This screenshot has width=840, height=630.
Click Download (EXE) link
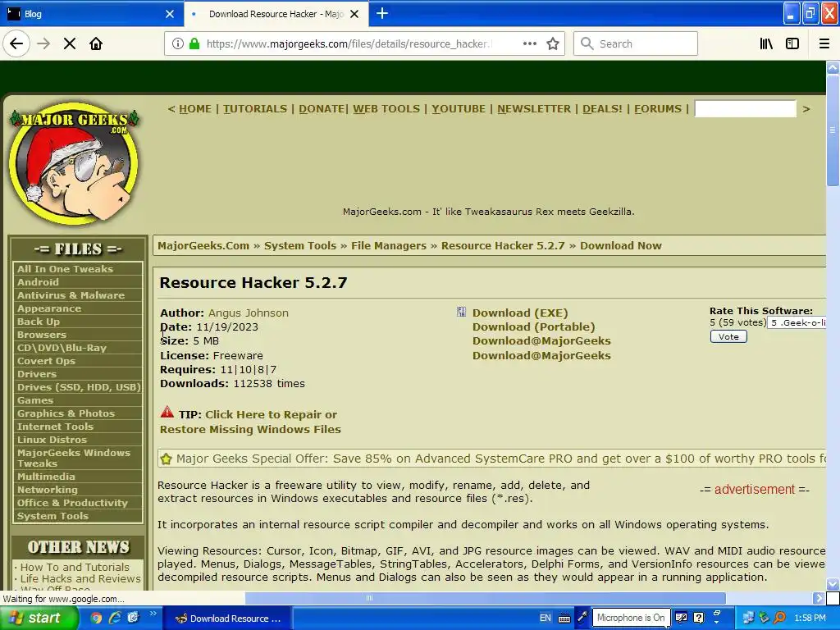[519, 313]
